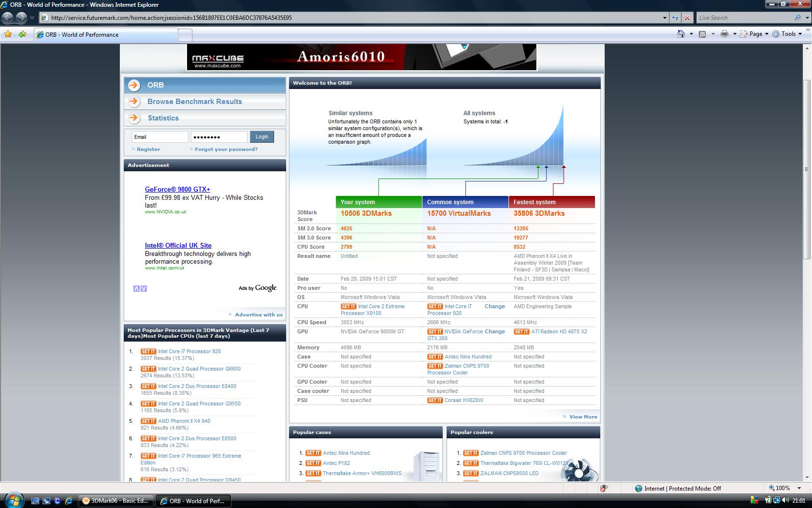Click the View More link
Viewport: 812px width, 508px height.
[x=583, y=417]
